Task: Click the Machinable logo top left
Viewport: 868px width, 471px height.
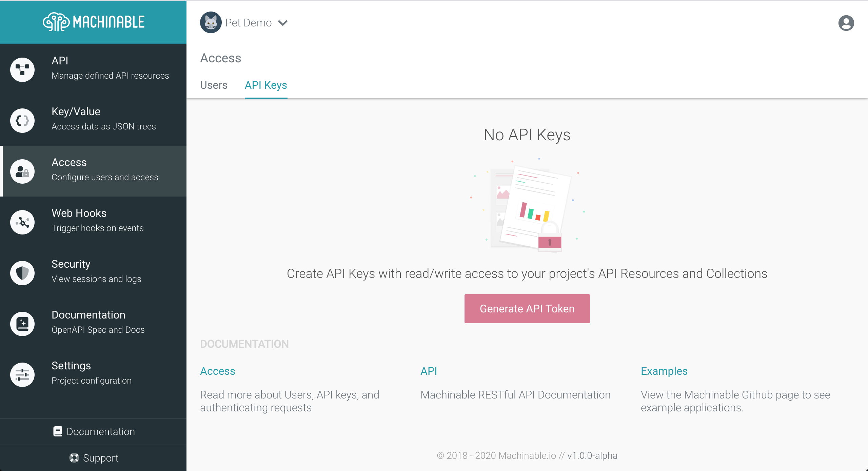Action: 94,21
